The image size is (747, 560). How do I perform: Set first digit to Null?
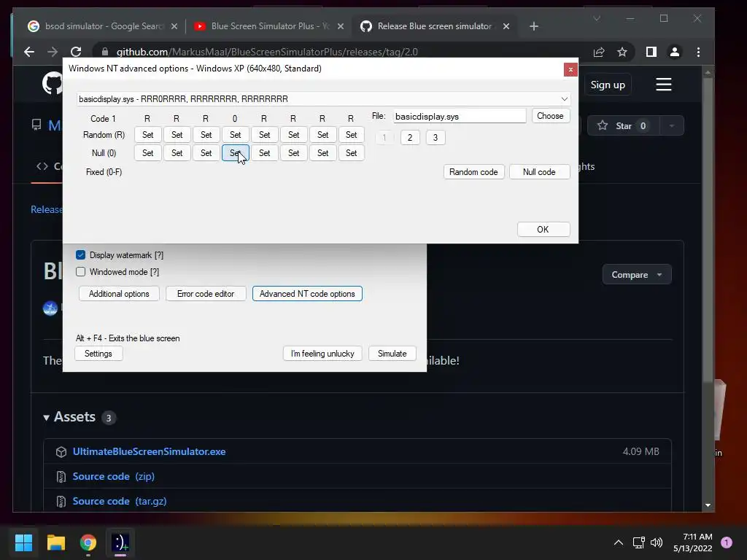click(147, 153)
